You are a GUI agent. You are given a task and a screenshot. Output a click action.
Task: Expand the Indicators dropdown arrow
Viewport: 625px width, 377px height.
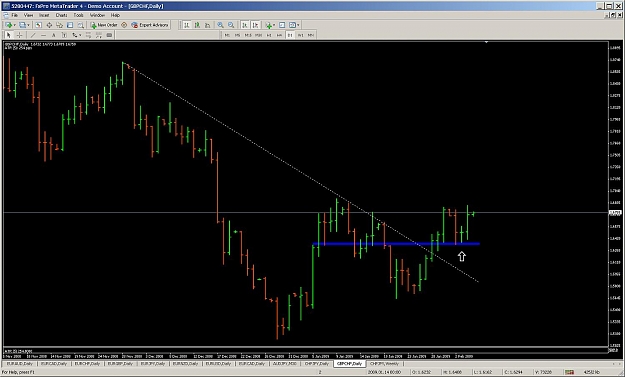[x=275, y=25]
